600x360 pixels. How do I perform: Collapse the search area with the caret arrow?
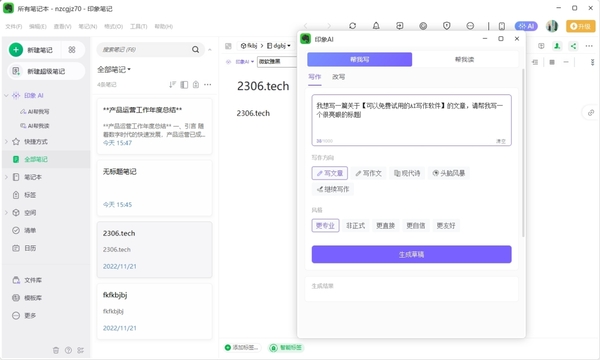[x=210, y=50]
